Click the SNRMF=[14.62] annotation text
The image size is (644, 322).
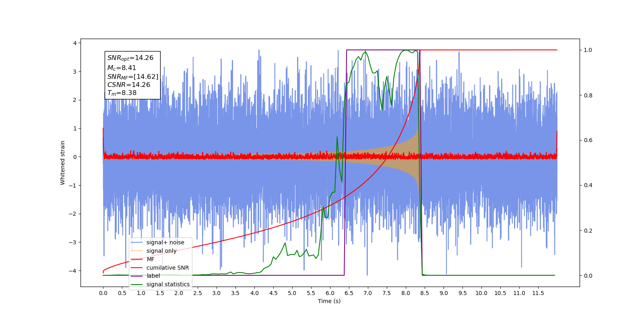[133, 76]
